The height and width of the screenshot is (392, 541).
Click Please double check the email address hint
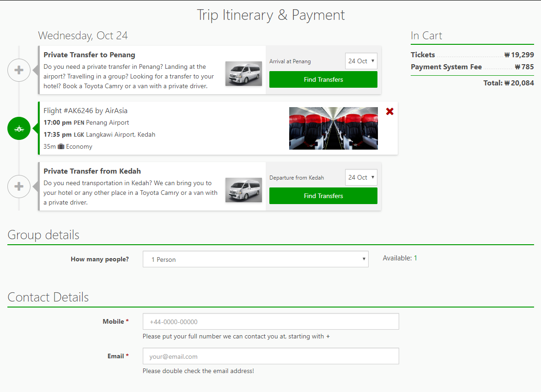click(198, 371)
